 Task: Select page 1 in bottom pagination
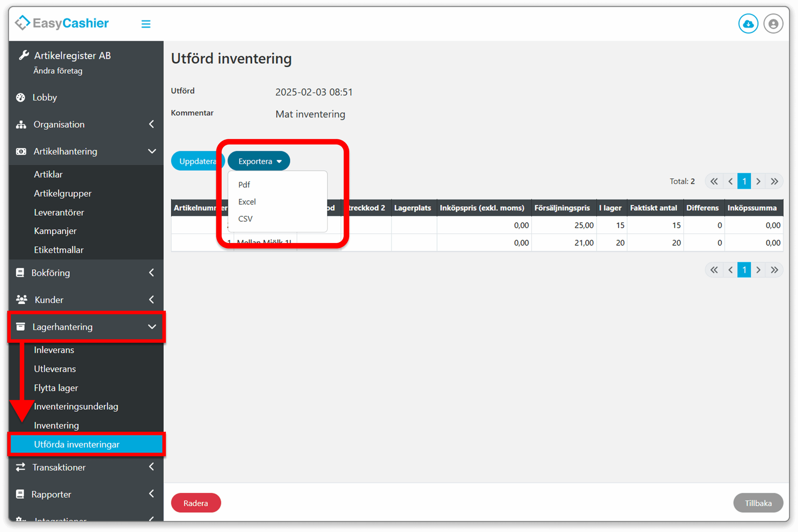pyautogui.click(x=744, y=270)
